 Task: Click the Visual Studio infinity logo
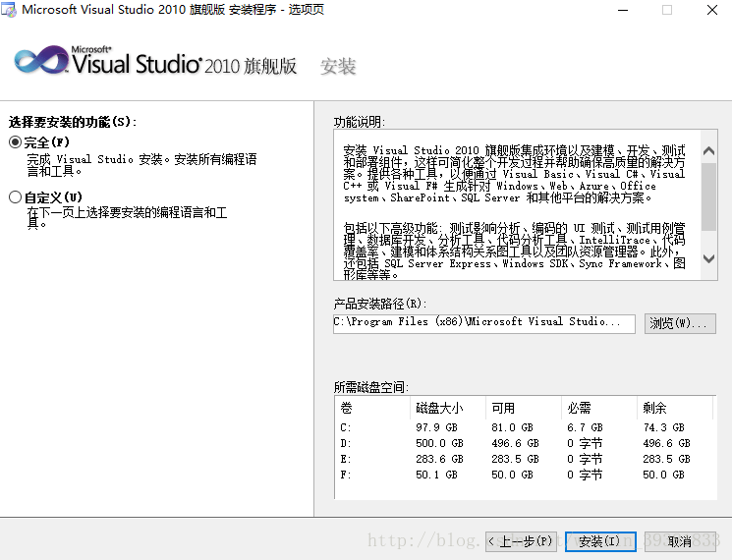[x=41, y=60]
